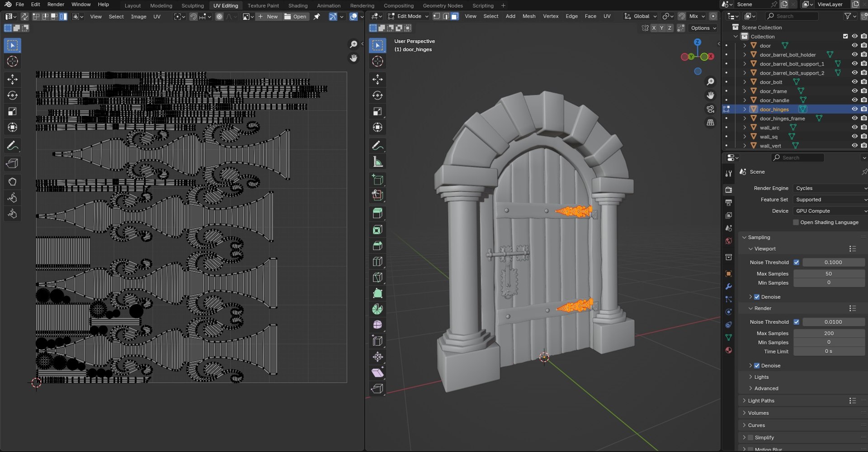Open the Output properties tab
This screenshot has width=868, height=452.
(x=728, y=203)
